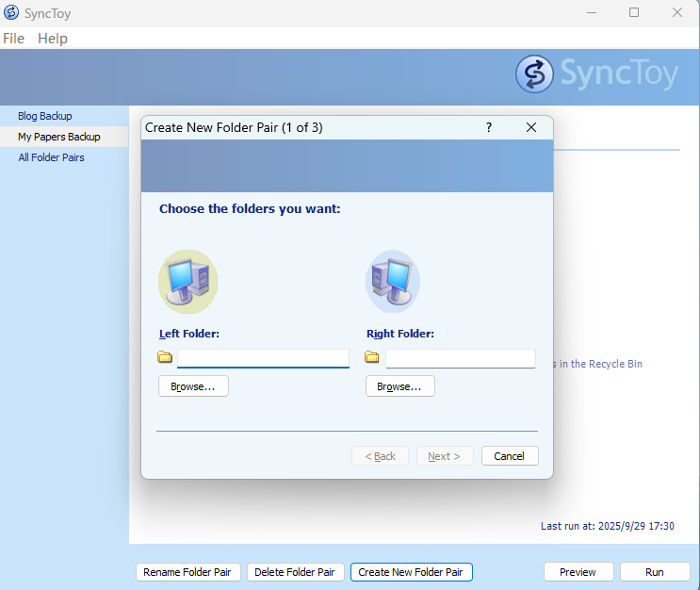This screenshot has width=700, height=590.
Task: Browse for the Left Folder
Action: [193, 385]
